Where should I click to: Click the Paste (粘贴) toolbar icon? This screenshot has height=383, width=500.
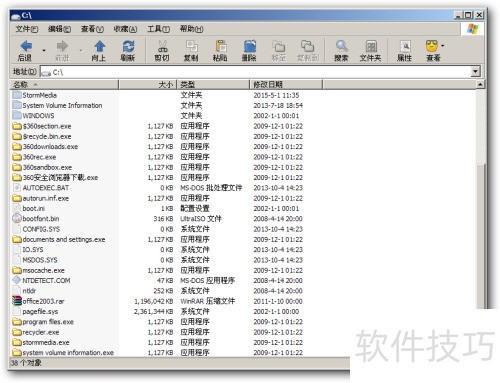point(221,46)
